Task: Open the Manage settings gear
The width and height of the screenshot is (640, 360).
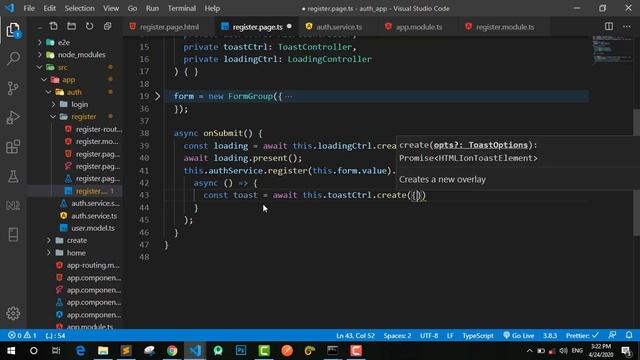Action: [13, 313]
